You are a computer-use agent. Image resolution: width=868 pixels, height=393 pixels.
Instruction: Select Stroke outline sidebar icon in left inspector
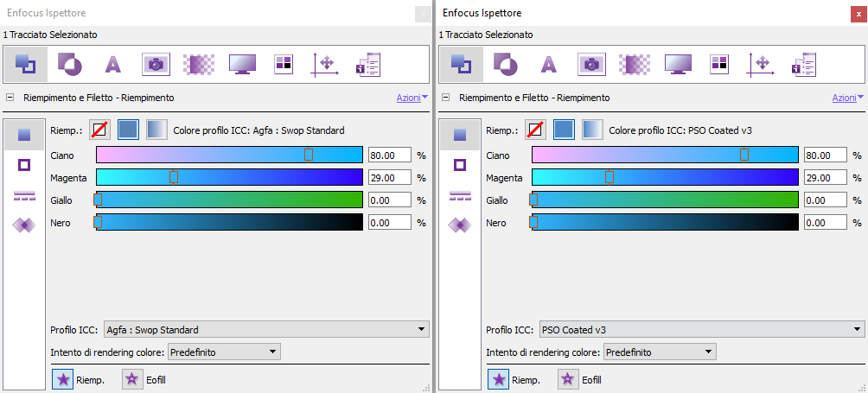click(24, 165)
